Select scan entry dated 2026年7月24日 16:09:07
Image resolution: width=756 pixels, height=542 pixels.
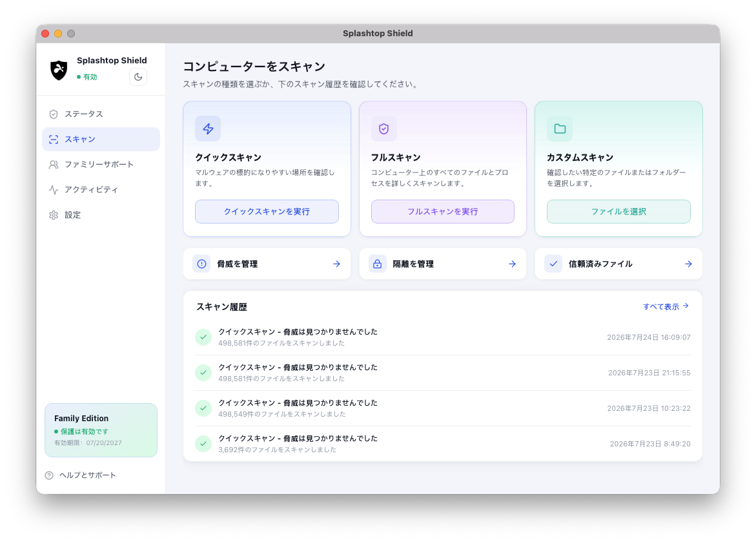(x=443, y=337)
